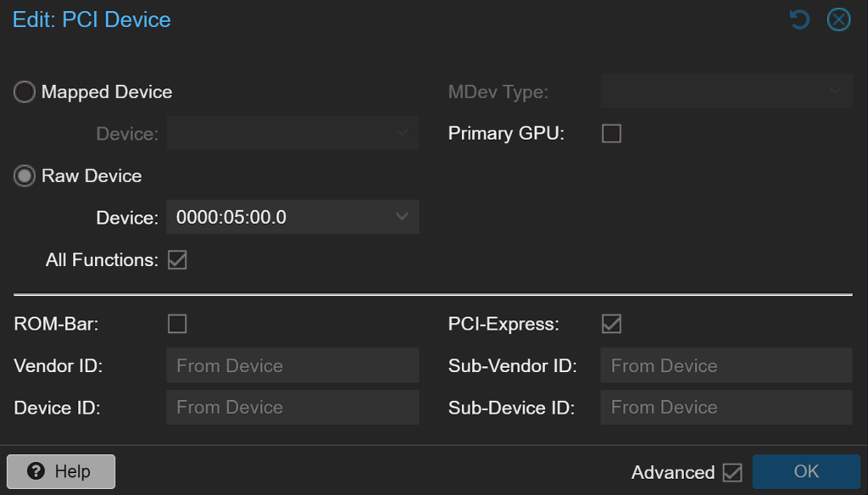868x495 pixels.
Task: Click the Vendor ID input field
Action: click(x=292, y=366)
